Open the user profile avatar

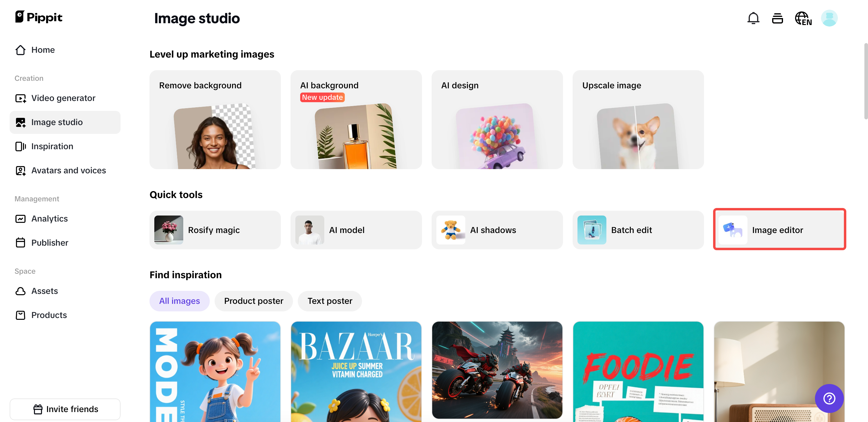[829, 18]
